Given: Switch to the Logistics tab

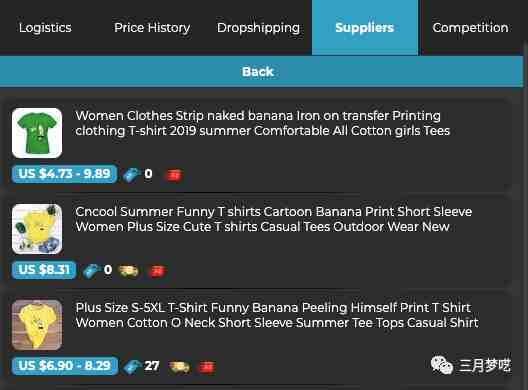Looking at the screenshot, I should [45, 28].
